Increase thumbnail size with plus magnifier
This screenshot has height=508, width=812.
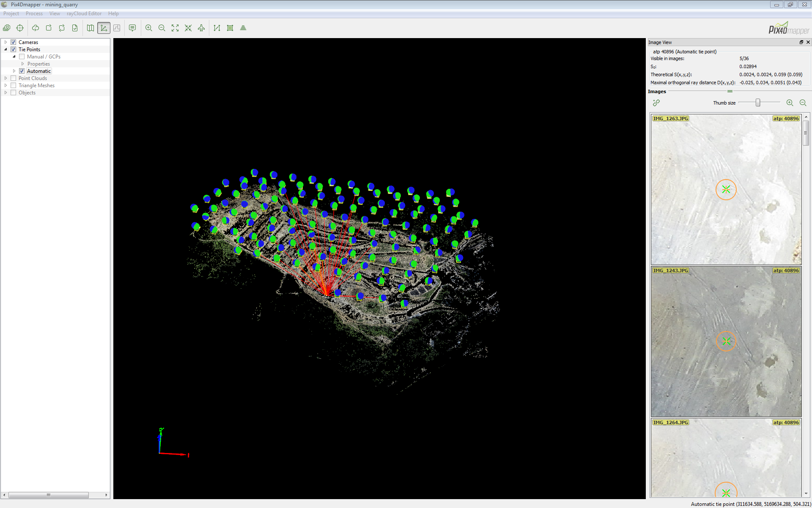coord(790,103)
